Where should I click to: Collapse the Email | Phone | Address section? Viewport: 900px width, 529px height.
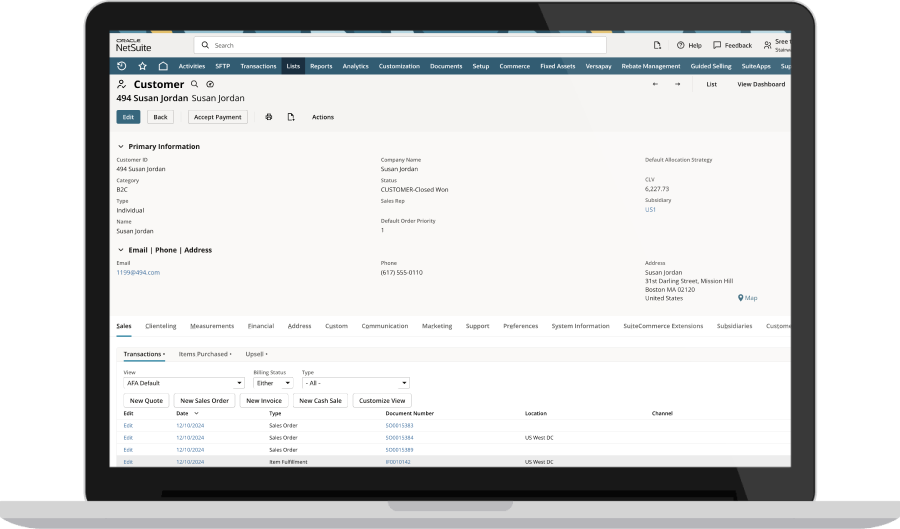click(x=121, y=250)
